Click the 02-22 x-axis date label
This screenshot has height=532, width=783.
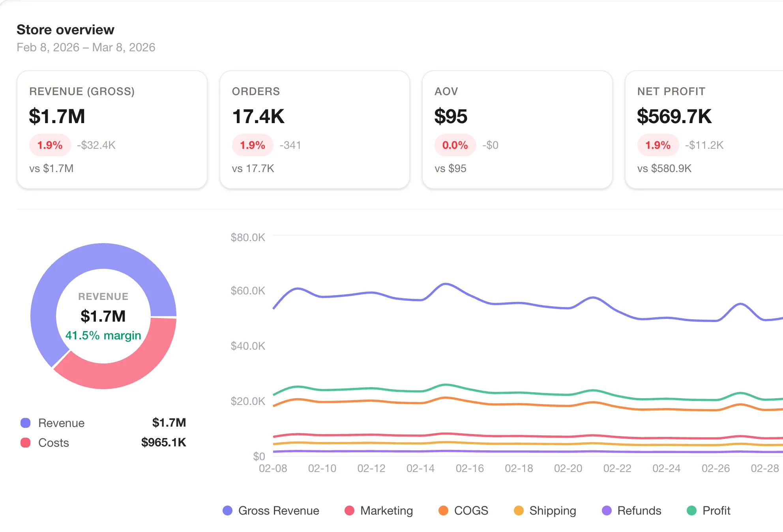point(617,468)
